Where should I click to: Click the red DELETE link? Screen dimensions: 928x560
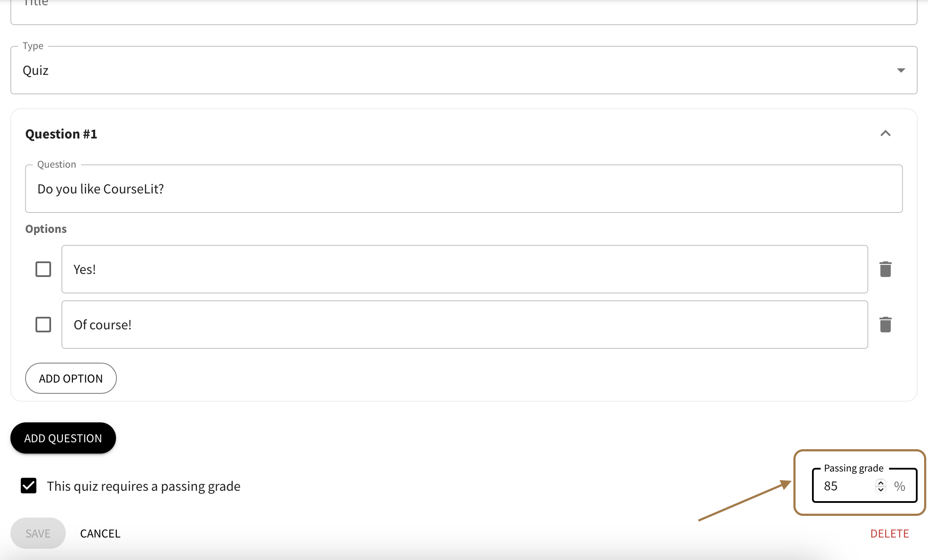click(x=889, y=533)
